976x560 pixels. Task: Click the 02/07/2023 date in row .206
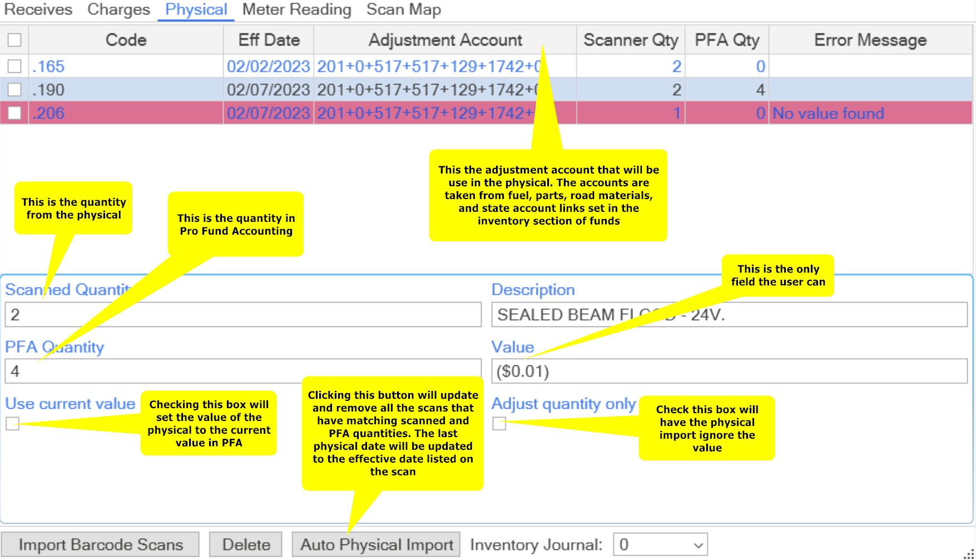coord(269,113)
